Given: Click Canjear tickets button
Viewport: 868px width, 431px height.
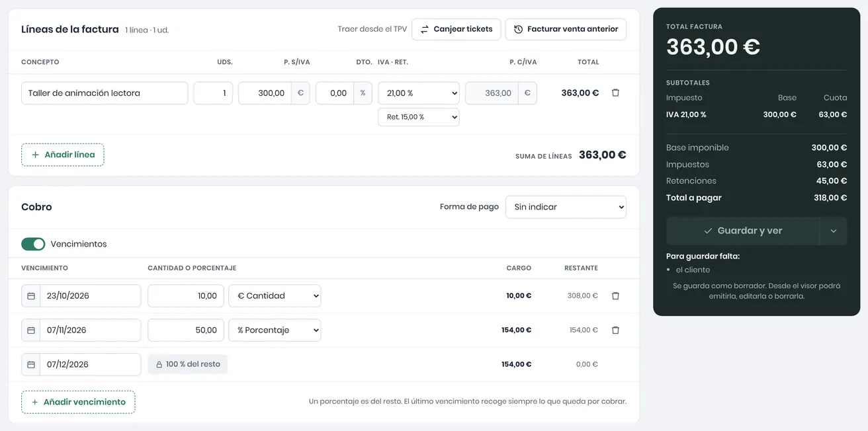Looking at the screenshot, I should pyautogui.click(x=456, y=29).
